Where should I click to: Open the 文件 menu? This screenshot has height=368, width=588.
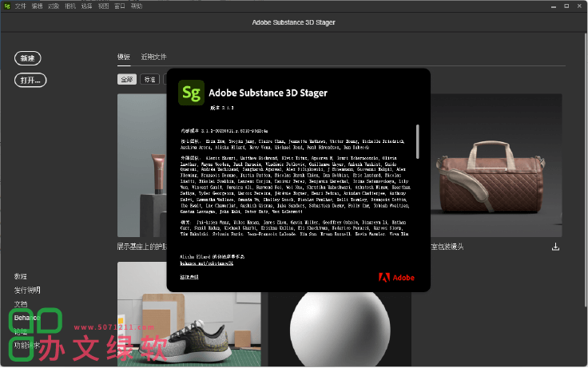[x=20, y=6]
